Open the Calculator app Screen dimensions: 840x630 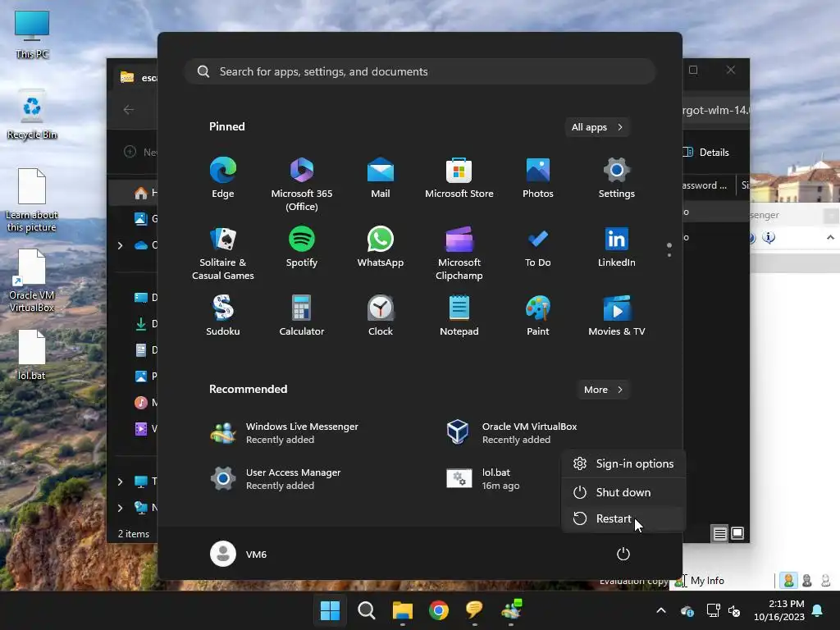tap(302, 316)
